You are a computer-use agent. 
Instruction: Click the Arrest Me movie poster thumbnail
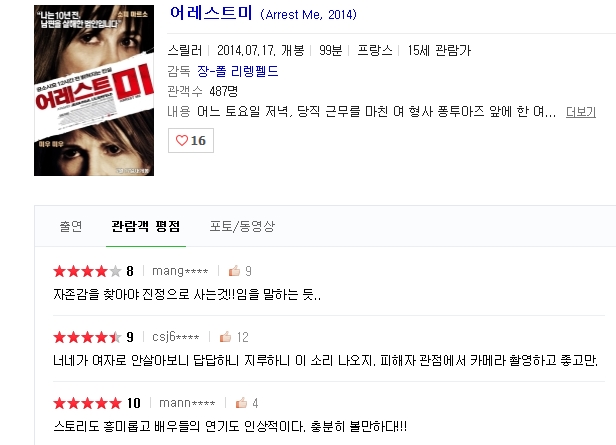pos(94,90)
